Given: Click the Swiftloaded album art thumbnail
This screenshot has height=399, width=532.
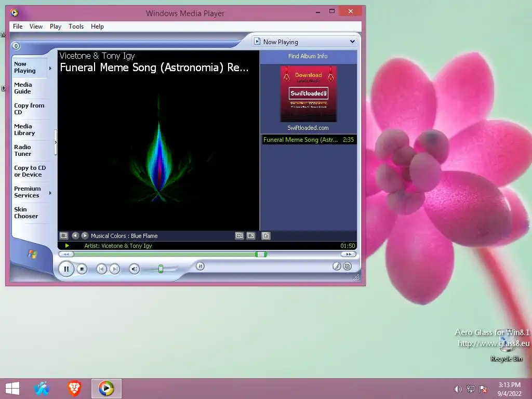Looking at the screenshot, I should tap(309, 94).
